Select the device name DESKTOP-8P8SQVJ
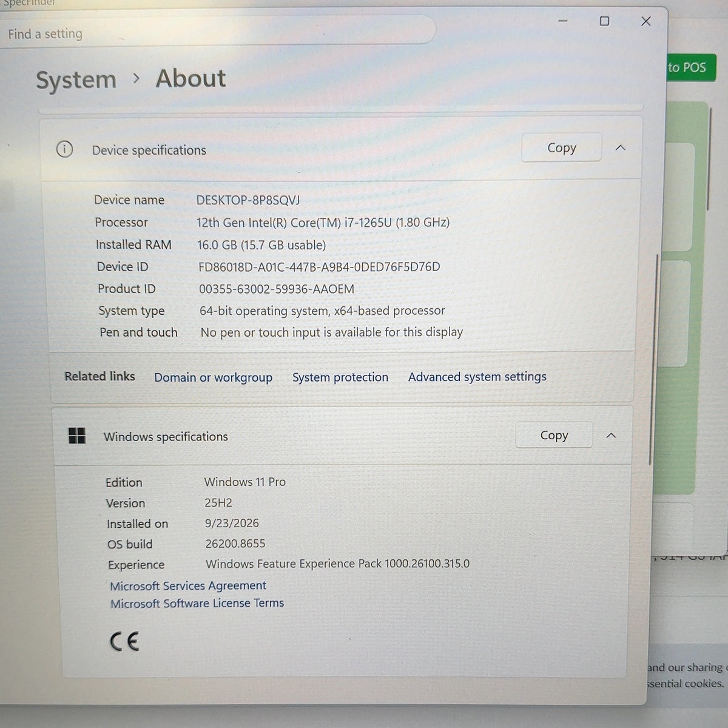 [x=248, y=200]
